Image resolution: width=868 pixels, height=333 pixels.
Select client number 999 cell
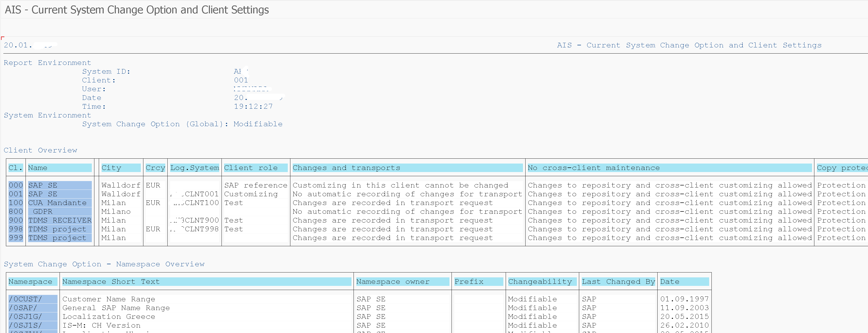tap(16, 238)
